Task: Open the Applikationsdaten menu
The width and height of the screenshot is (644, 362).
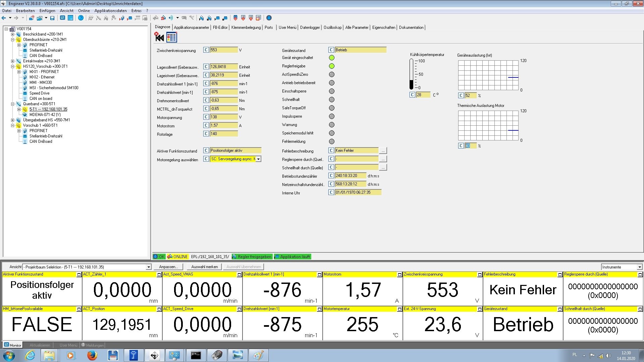Action: pyautogui.click(x=110, y=11)
